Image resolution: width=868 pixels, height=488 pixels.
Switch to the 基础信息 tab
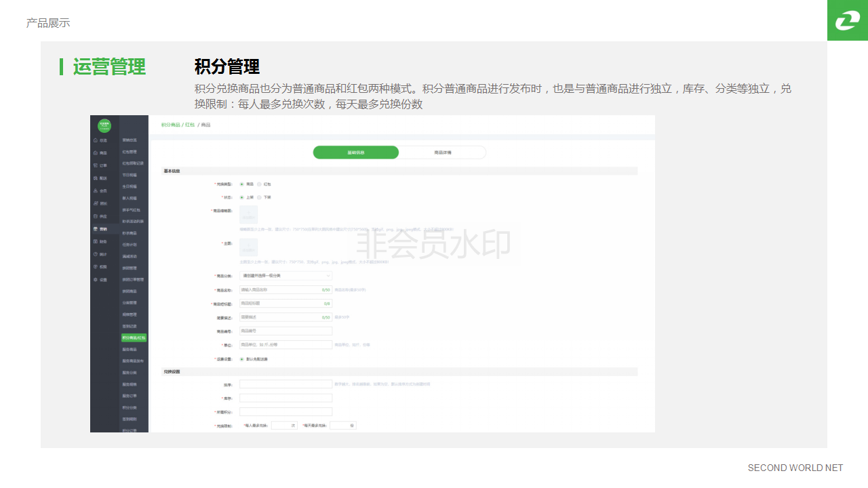coord(356,152)
